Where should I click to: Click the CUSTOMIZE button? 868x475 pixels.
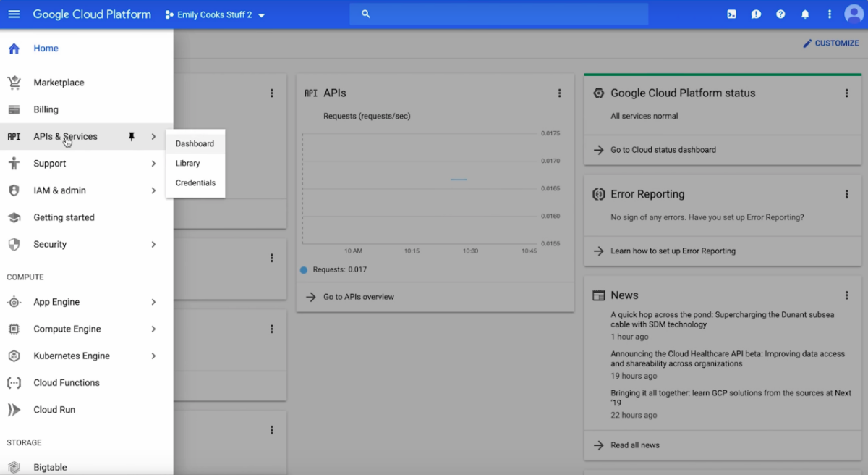point(830,43)
